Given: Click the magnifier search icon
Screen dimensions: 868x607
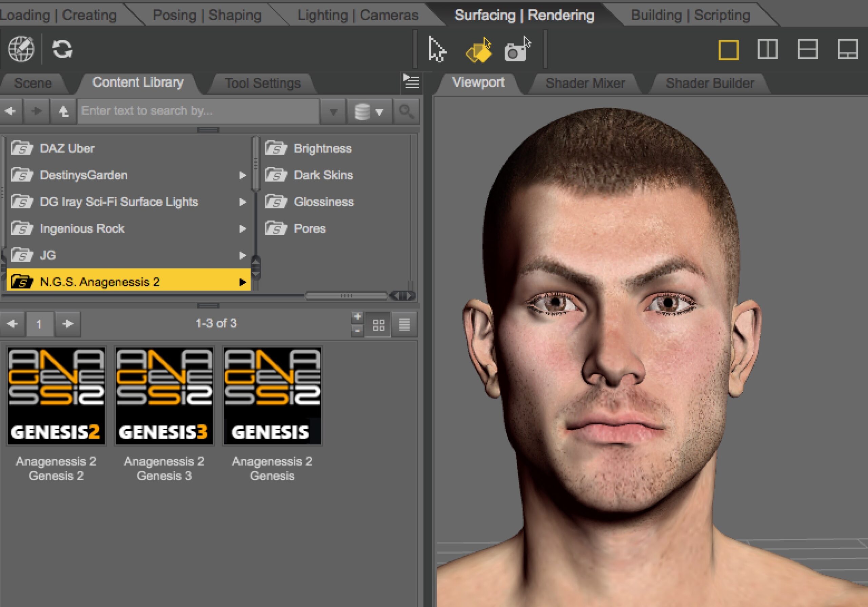Looking at the screenshot, I should click(407, 111).
